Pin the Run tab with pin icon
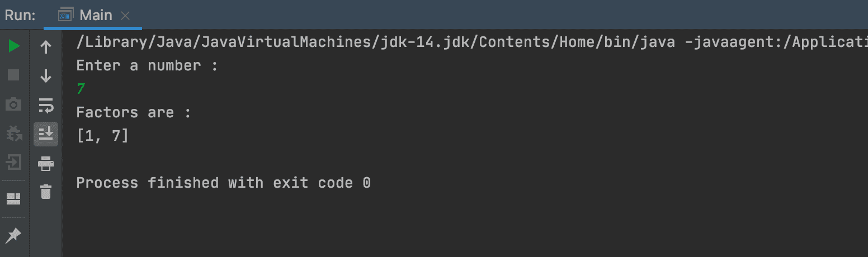Screen dimensions: 868x257 click(14, 235)
